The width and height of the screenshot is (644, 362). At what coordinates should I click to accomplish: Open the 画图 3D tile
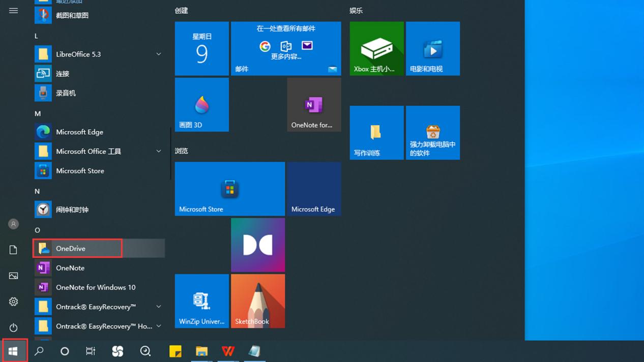202,105
